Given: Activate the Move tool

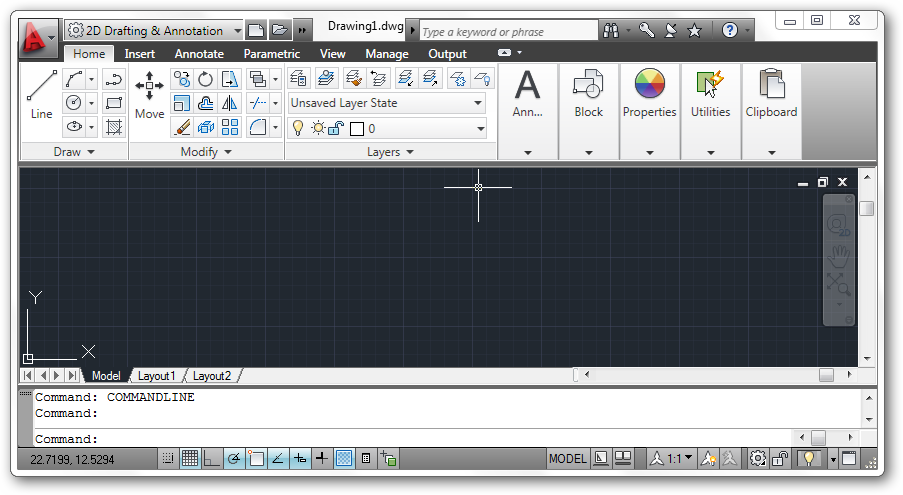Looking at the screenshot, I should [149, 95].
